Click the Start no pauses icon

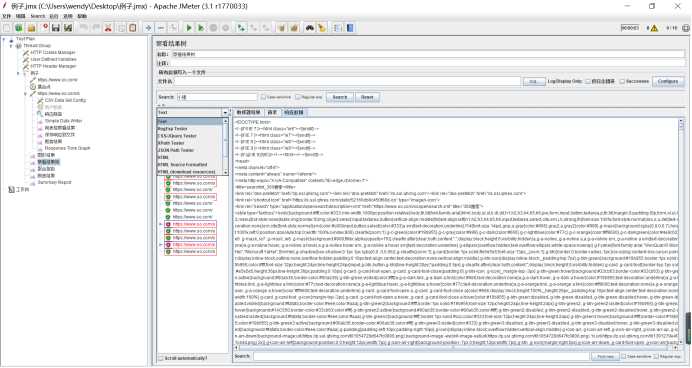(201, 28)
